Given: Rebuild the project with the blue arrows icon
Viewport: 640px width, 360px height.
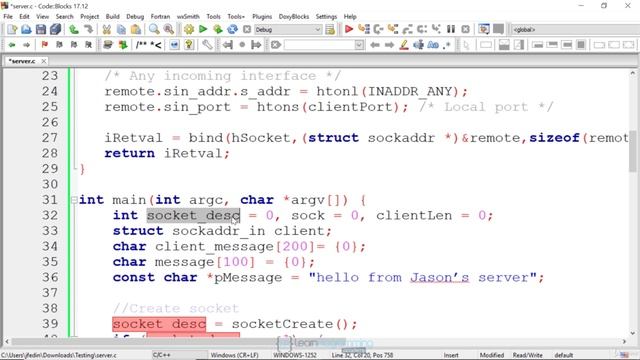Looking at the screenshot, I should [x=232, y=29].
